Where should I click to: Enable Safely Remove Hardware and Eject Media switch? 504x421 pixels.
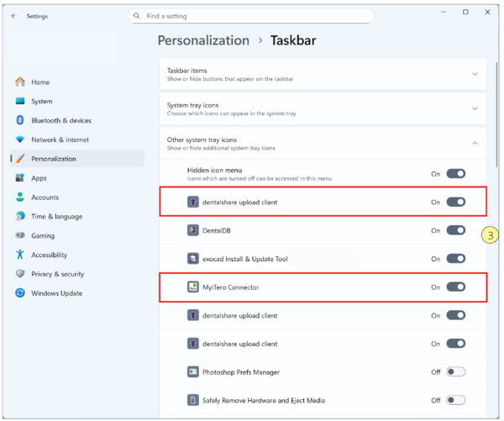click(456, 400)
